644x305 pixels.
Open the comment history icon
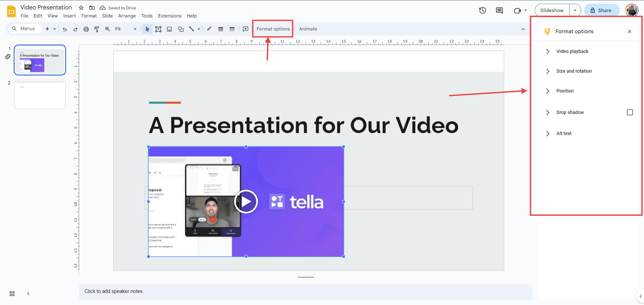499,10
